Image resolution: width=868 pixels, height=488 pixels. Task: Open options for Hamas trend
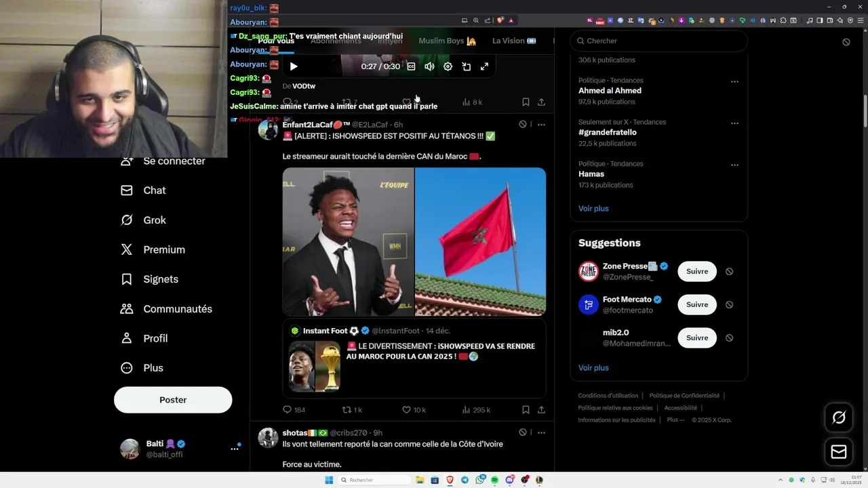734,165
